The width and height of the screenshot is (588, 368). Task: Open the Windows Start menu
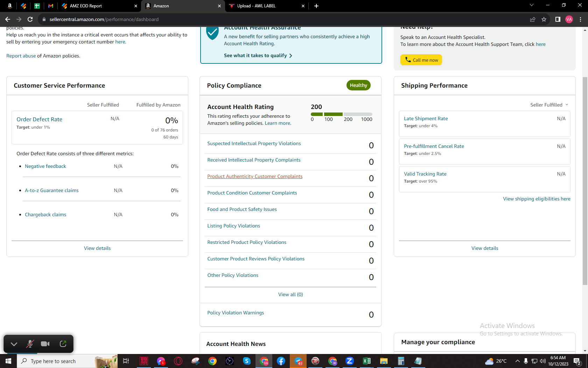[8, 361]
